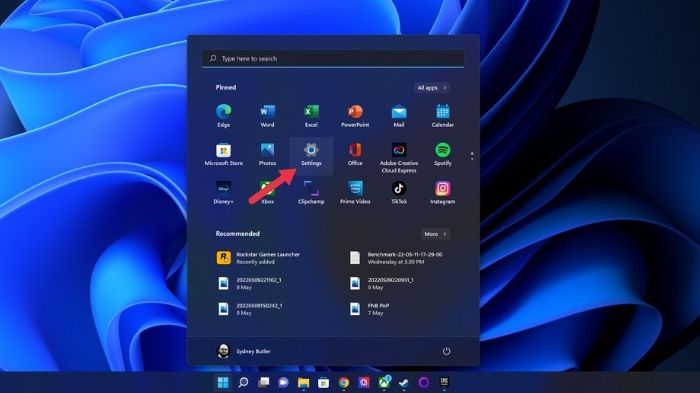The height and width of the screenshot is (393, 700).
Task: Open Excel in the pinned apps
Action: pyautogui.click(x=311, y=116)
